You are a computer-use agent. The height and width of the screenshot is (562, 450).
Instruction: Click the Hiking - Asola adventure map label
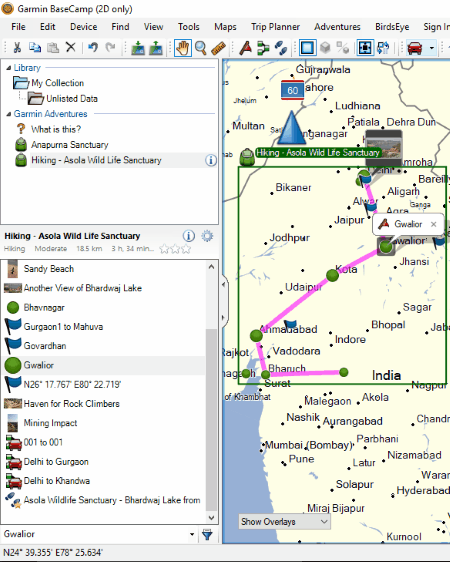(x=318, y=153)
